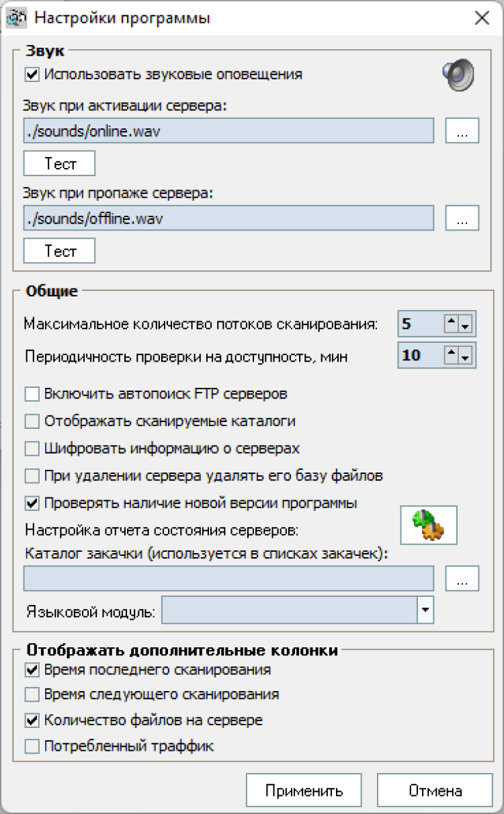Click the speaker icon in the sound section
The image size is (504, 814).
[x=458, y=75]
